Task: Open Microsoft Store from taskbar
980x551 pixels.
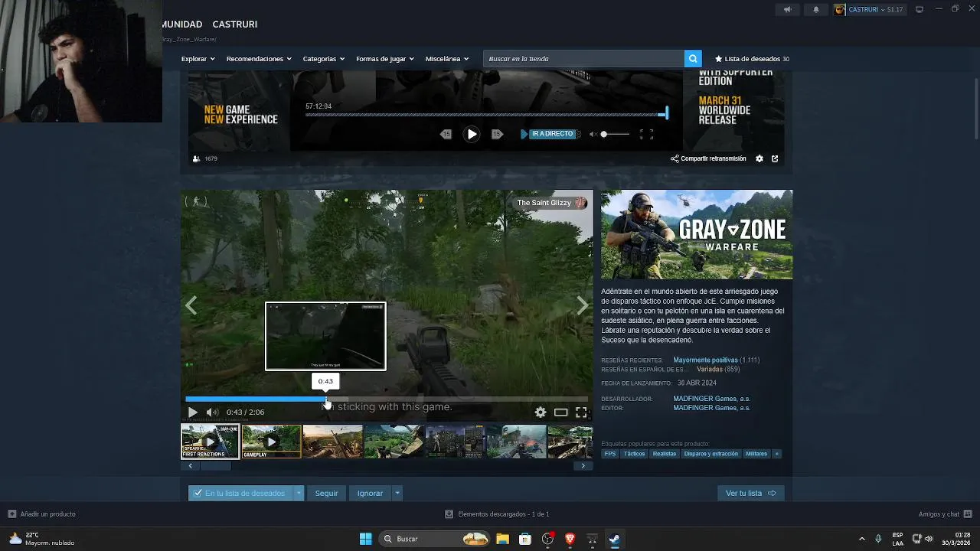Action: click(x=525, y=539)
